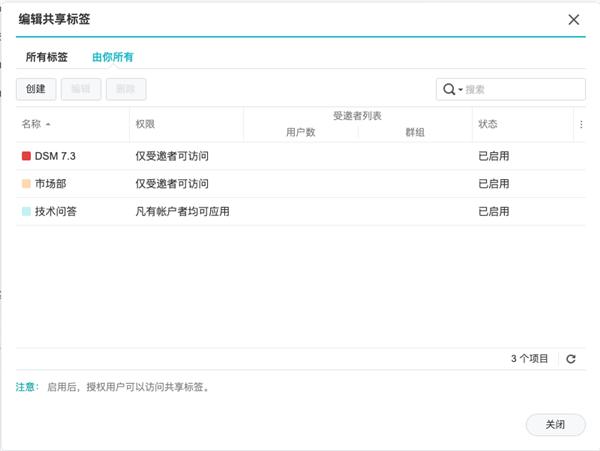Image resolution: width=600 pixels, height=451 pixels.
Task: Focus the 搜索 input field
Action: 520,89
